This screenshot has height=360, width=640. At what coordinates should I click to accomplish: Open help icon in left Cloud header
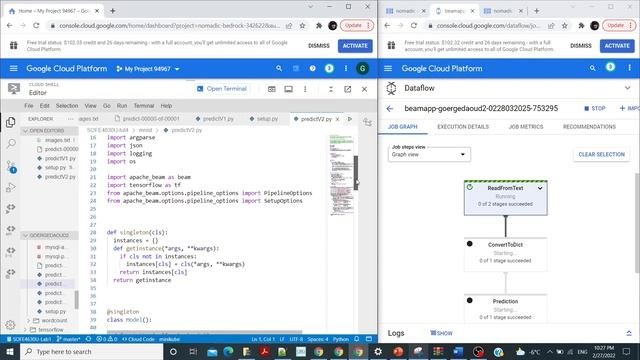(312, 69)
